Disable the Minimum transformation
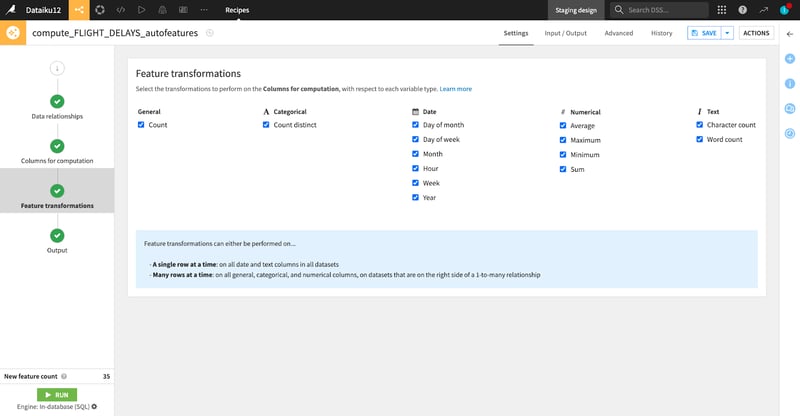The width and height of the screenshot is (800, 416). coord(563,154)
